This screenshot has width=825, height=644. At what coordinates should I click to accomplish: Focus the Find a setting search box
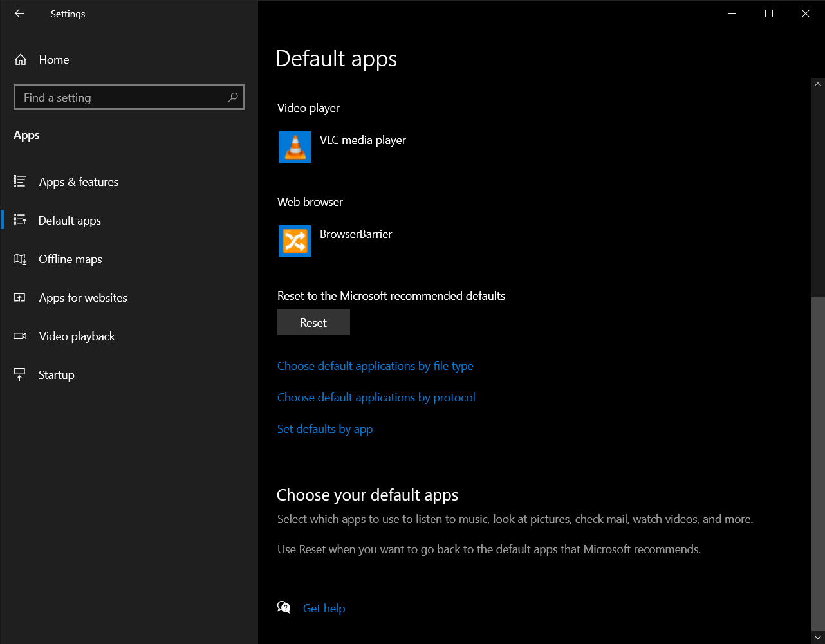coord(129,97)
